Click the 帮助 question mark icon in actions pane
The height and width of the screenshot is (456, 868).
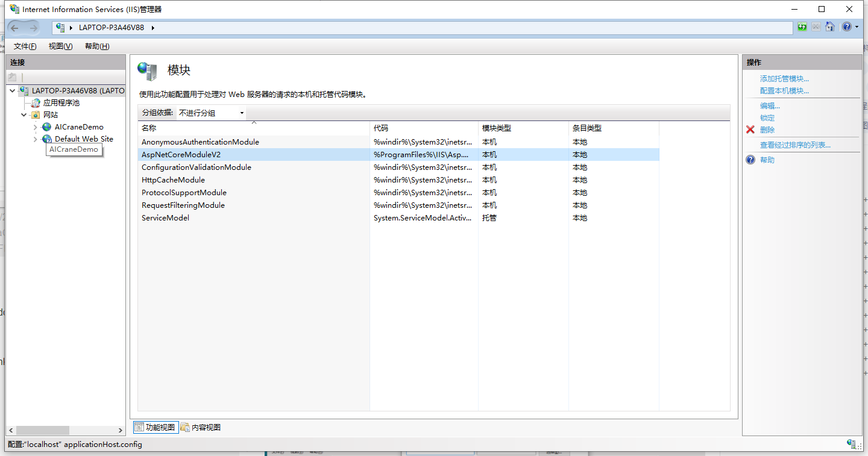point(749,160)
